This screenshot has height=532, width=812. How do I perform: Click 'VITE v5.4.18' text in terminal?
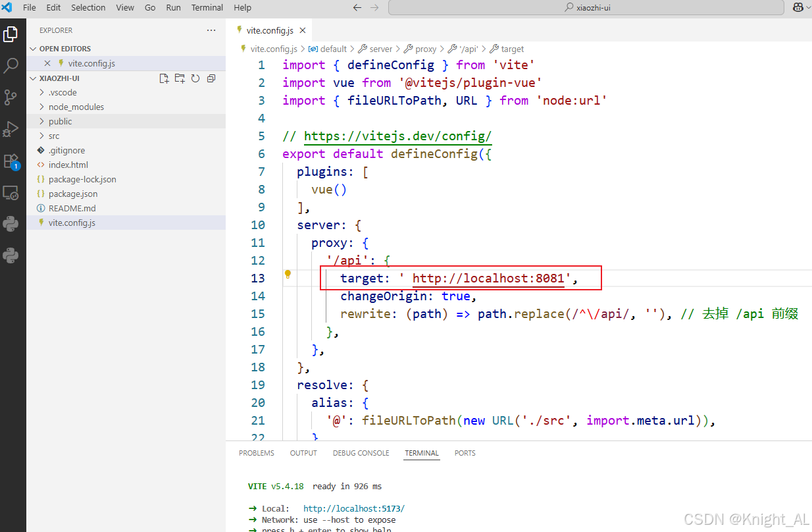(x=276, y=487)
